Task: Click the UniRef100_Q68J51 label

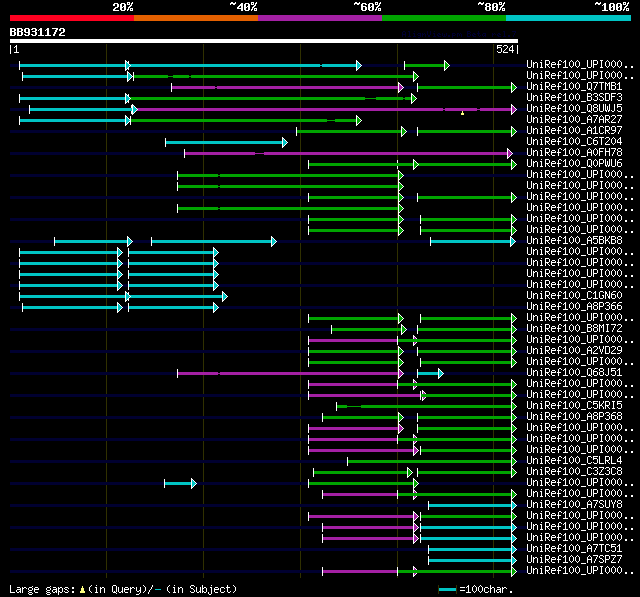Action: point(574,373)
